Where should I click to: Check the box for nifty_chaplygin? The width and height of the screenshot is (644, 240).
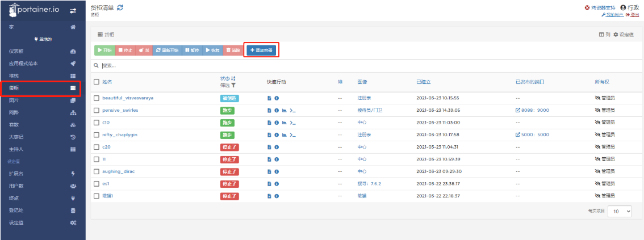click(97, 134)
